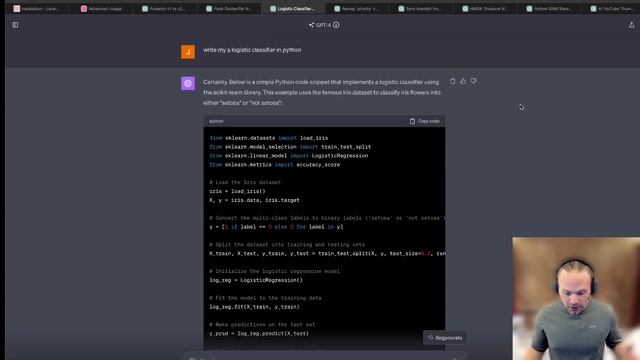Screen dimensions: 640x360
Task: Switch to the Flask Dockerfile tab
Action: [229, 9]
